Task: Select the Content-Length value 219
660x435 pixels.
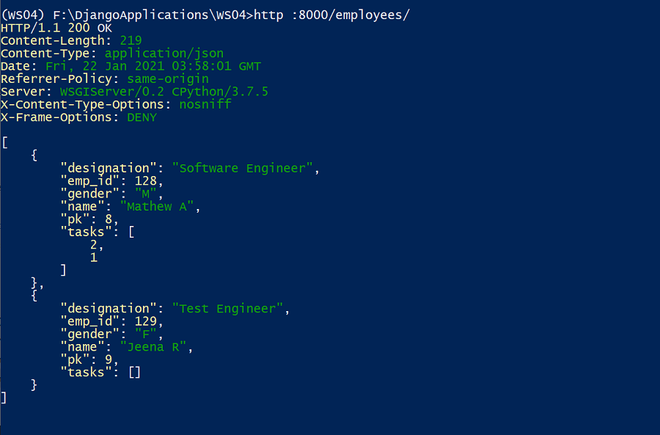Action: pyautogui.click(x=131, y=41)
